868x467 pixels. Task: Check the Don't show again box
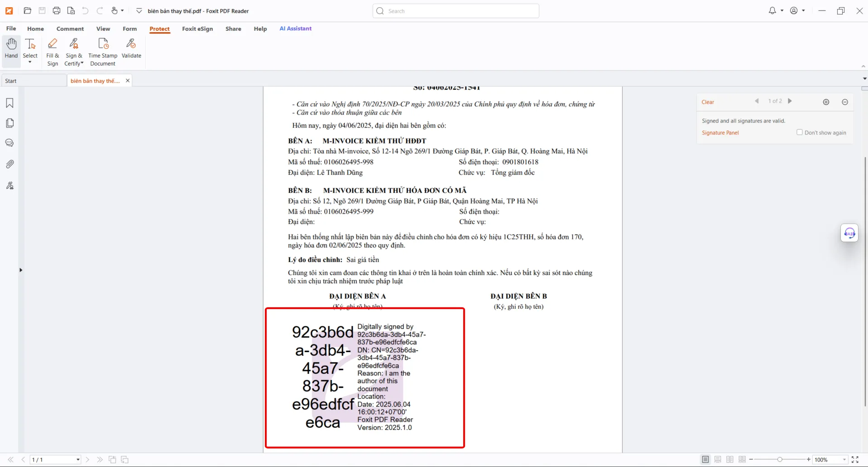(x=799, y=132)
